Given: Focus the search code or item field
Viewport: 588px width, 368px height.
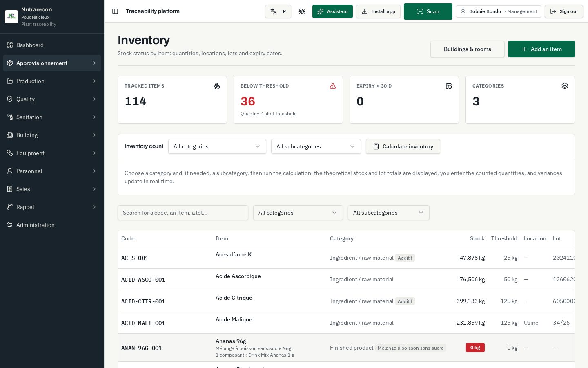Looking at the screenshot, I should click(183, 213).
